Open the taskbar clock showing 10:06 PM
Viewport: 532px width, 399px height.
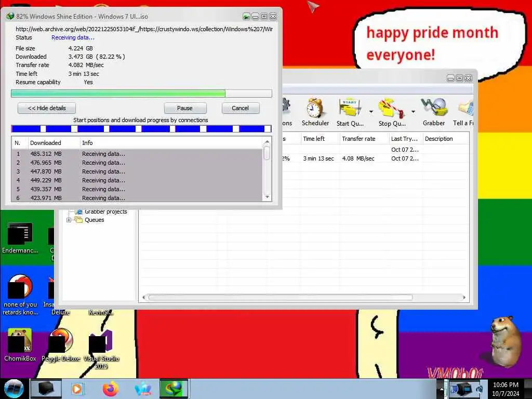506,389
